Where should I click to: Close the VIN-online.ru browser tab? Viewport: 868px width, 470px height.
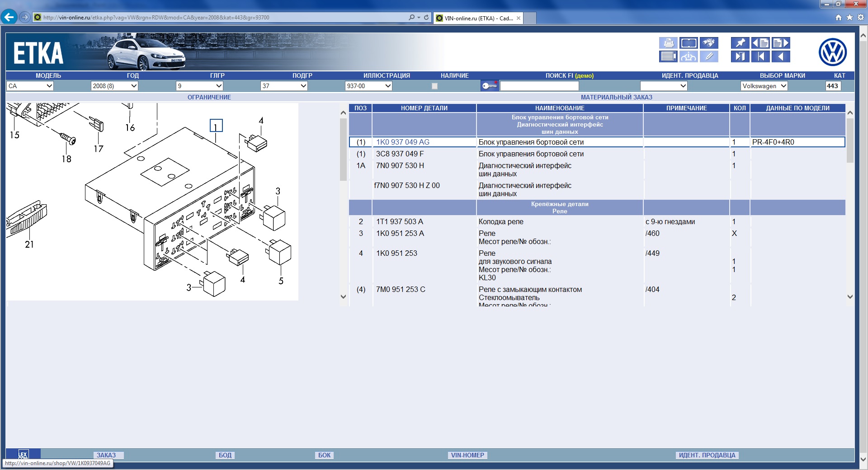(x=519, y=18)
